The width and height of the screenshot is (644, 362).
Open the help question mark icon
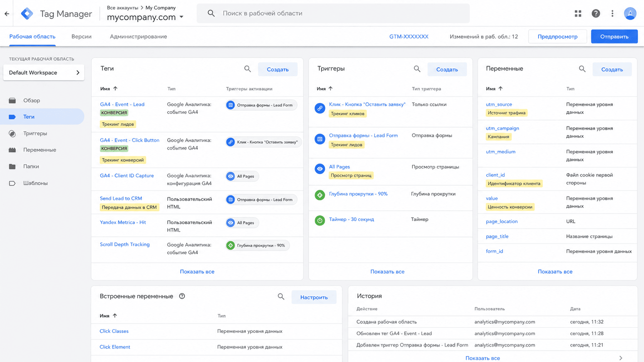(596, 13)
